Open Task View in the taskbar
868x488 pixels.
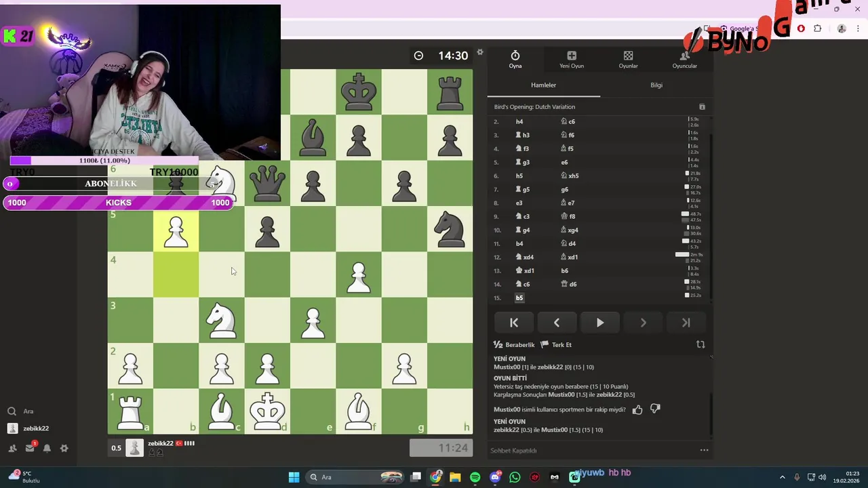tap(416, 477)
